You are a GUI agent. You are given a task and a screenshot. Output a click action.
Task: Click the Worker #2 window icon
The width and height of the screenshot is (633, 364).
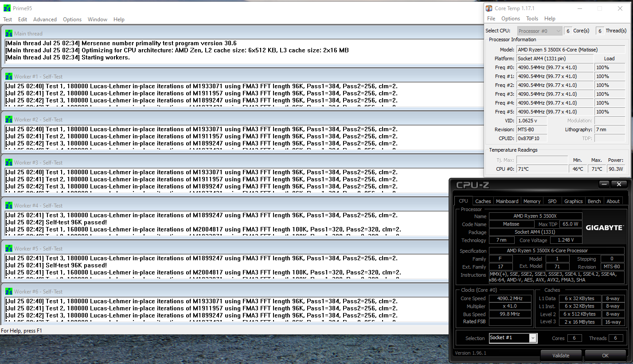tap(9, 119)
